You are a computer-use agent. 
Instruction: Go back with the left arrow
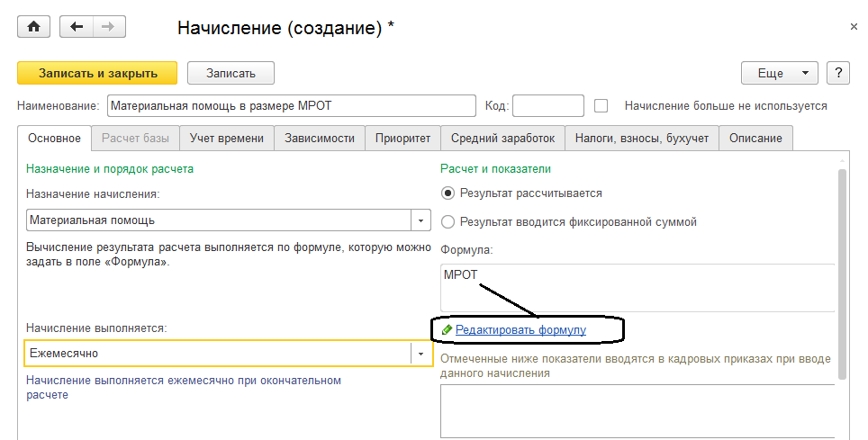(77, 27)
